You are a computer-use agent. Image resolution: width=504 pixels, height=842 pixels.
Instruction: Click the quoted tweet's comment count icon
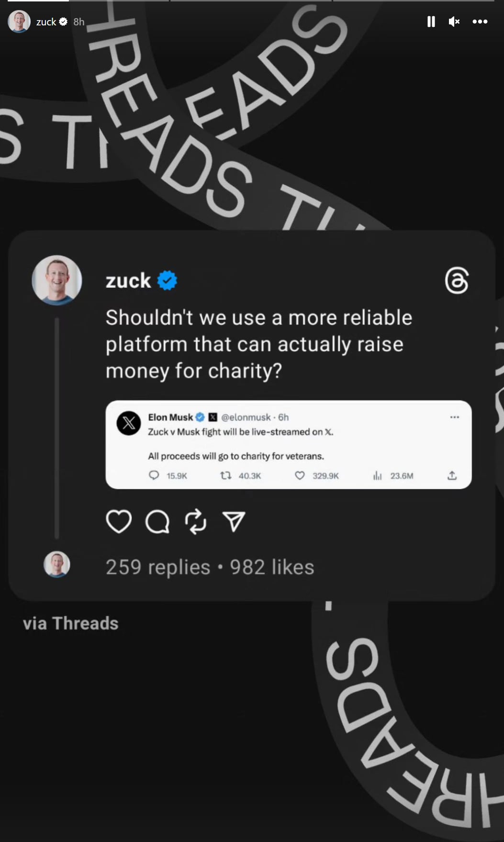point(154,475)
